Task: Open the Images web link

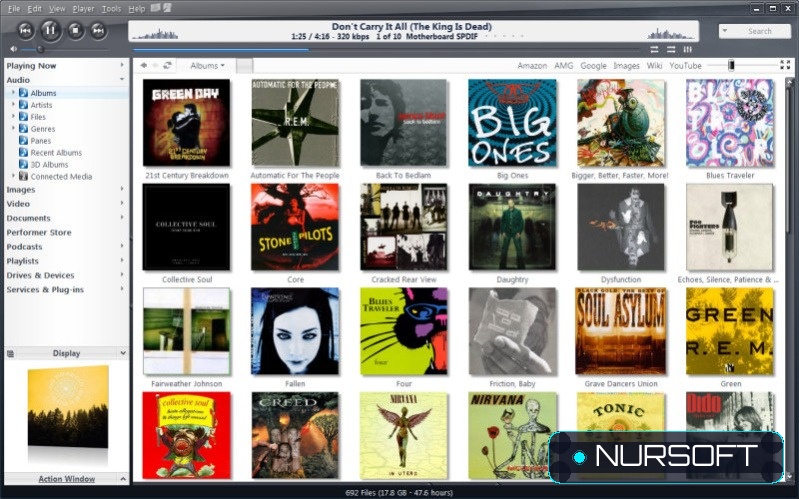Action: [x=626, y=66]
